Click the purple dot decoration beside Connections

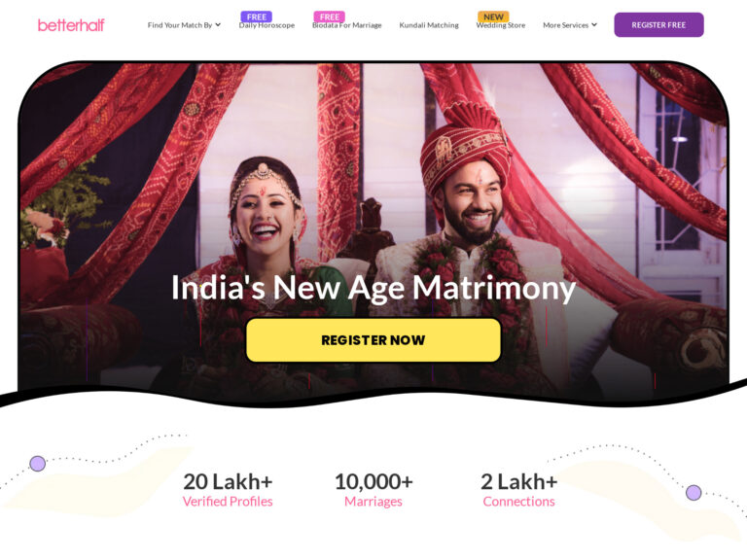(x=694, y=492)
